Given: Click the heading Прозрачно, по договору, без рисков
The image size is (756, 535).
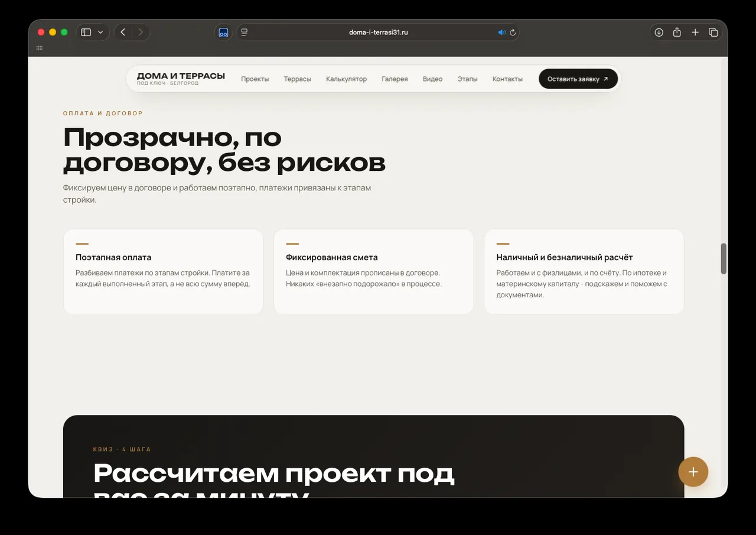Looking at the screenshot, I should (x=224, y=150).
